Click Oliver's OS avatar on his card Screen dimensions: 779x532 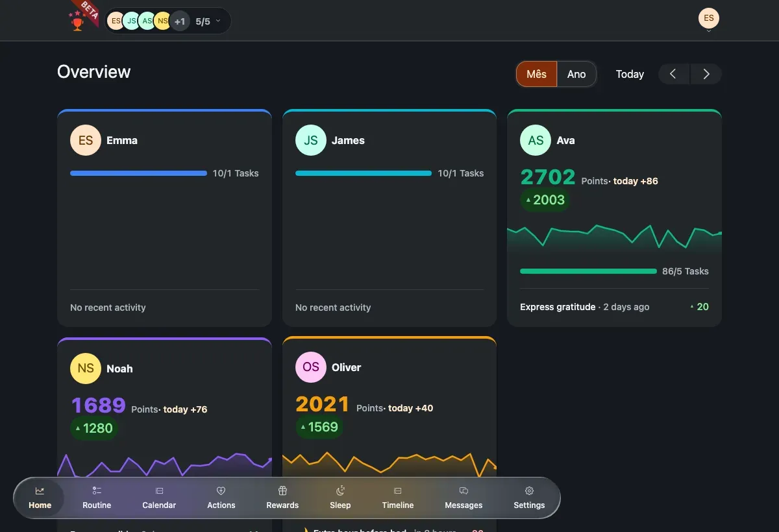pyautogui.click(x=311, y=367)
